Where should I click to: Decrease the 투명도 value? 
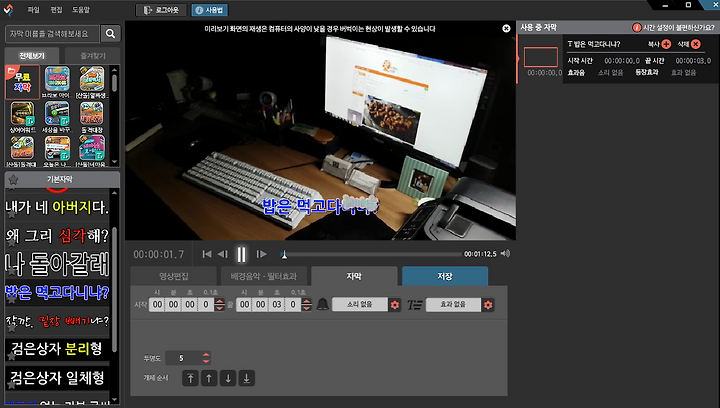click(x=206, y=361)
